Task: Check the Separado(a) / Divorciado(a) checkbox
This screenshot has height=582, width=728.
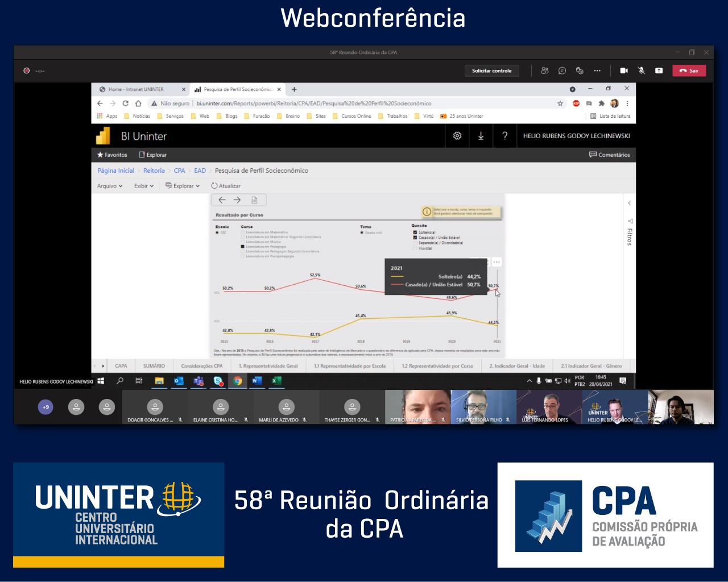Action: pos(415,243)
